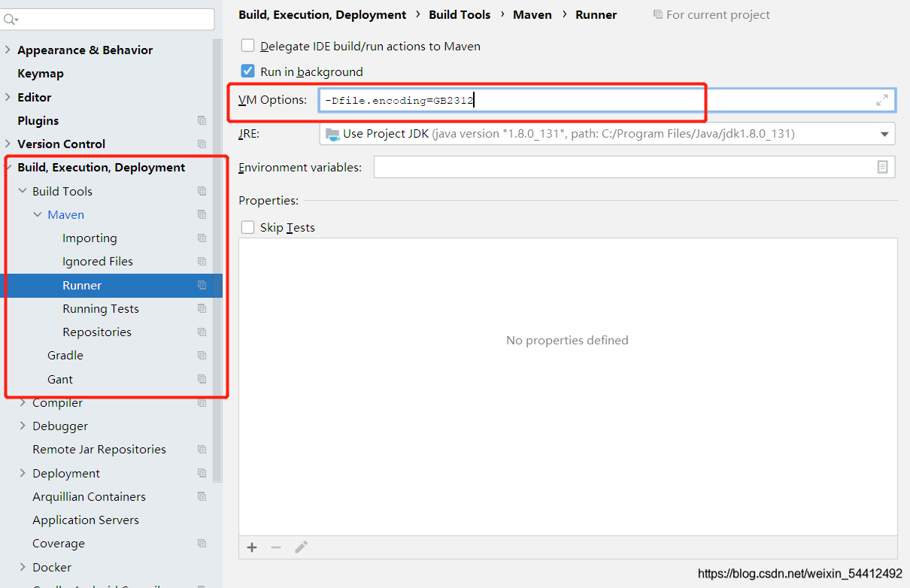Click project-level icon next to Deployment
Screen dimensions: 910x588
pyautogui.click(x=202, y=473)
